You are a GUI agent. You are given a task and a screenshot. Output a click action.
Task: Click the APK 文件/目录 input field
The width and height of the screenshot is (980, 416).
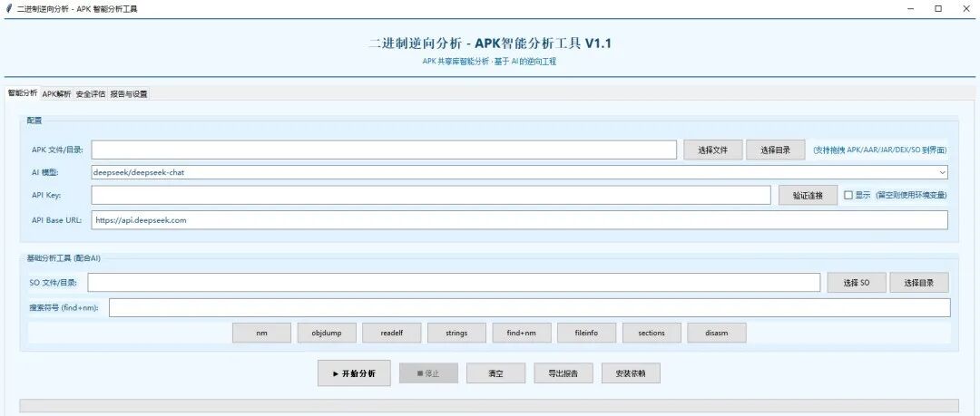(384, 150)
